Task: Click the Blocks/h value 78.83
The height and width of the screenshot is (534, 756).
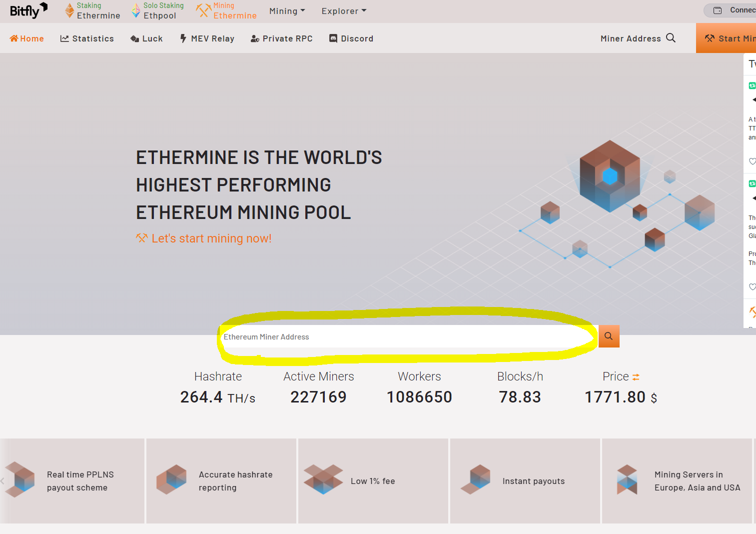Action: coord(520,397)
